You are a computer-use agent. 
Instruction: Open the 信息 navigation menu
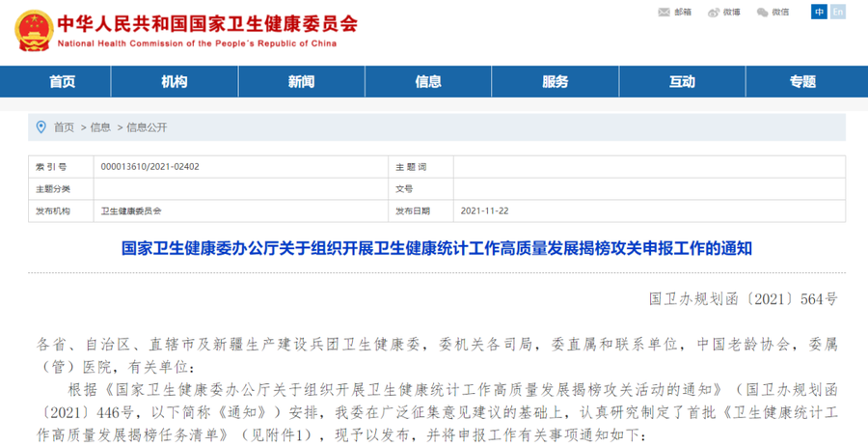(428, 81)
